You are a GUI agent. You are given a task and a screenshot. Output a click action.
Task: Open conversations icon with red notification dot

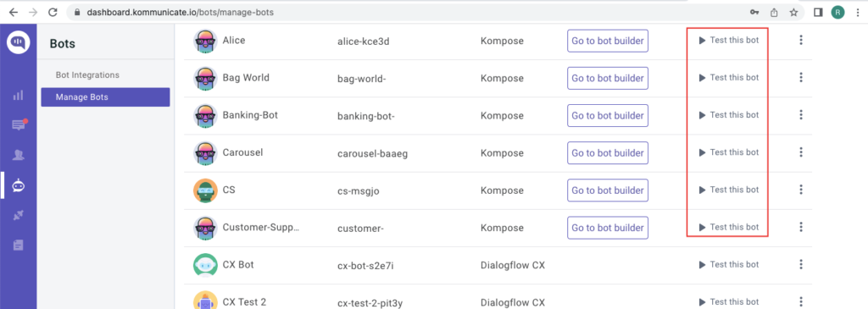tap(19, 124)
